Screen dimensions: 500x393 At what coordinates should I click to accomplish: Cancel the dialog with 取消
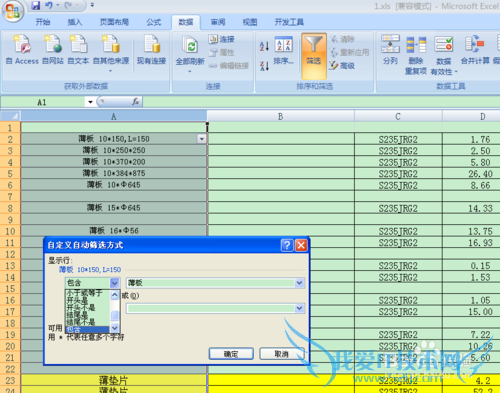click(x=282, y=354)
